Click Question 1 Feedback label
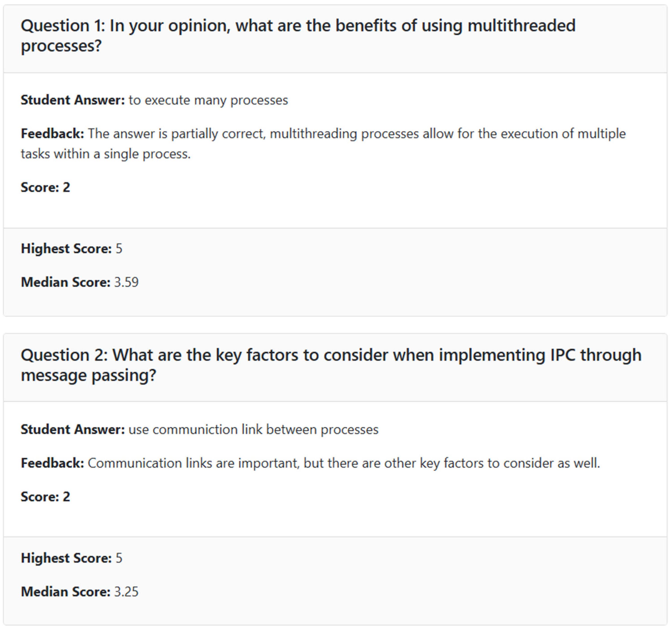 tap(52, 133)
